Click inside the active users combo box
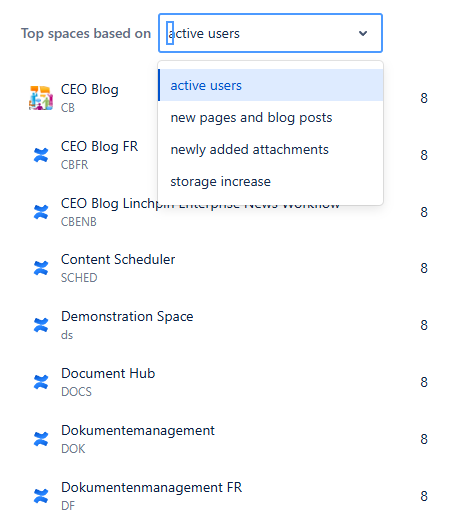Viewport: 458px width, 522px height. click(x=270, y=33)
